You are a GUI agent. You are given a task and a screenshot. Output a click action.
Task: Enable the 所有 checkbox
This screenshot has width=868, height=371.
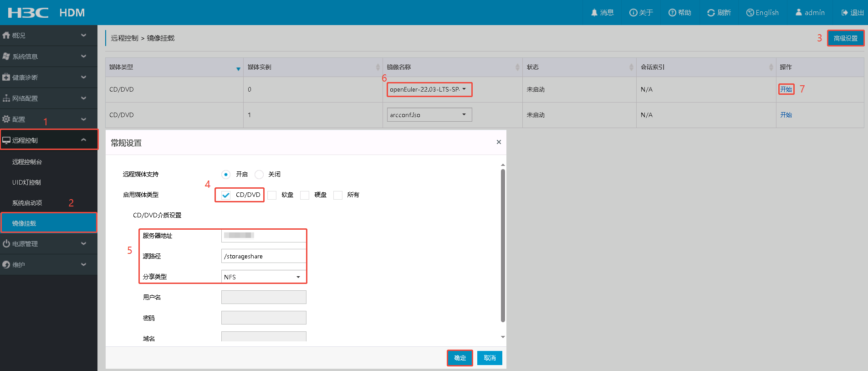(338, 195)
